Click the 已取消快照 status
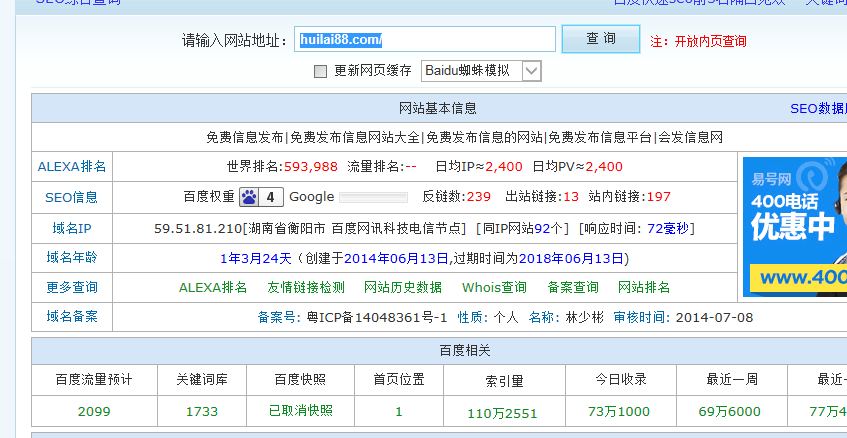Screen dimensions: 847x438 [300, 410]
